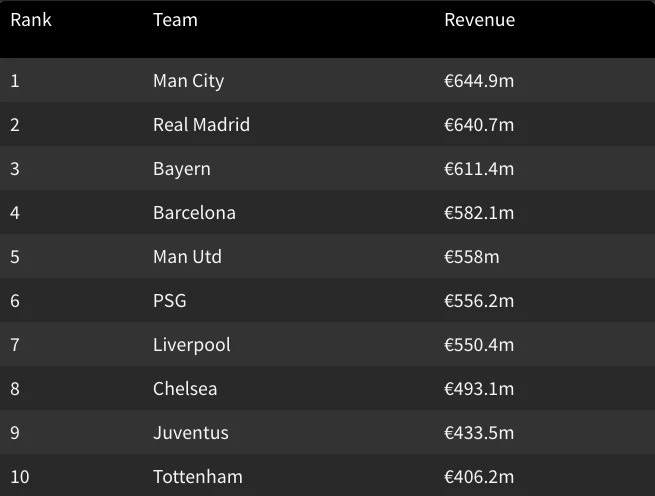Click the €582.1m revenue value
Screen dimensions: 655x496
(x=479, y=213)
